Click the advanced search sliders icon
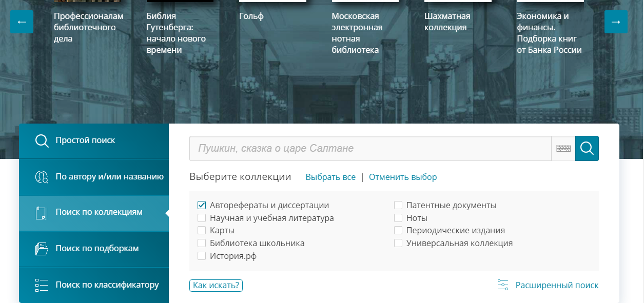644x303 pixels. coord(503,285)
